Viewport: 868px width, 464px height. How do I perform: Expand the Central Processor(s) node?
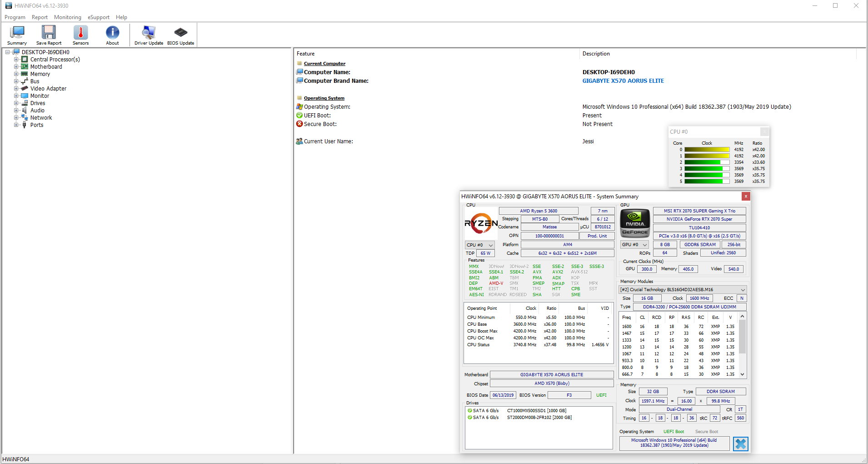coord(16,60)
